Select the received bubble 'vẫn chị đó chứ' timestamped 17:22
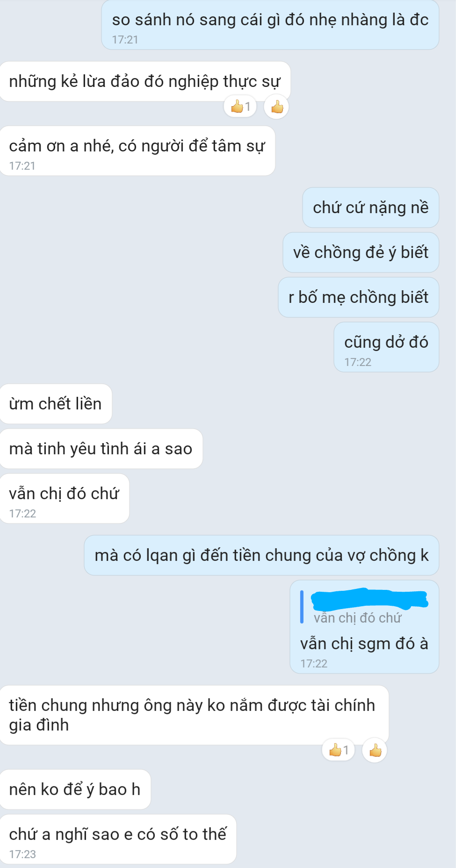This screenshot has height=868, width=456. [x=65, y=499]
